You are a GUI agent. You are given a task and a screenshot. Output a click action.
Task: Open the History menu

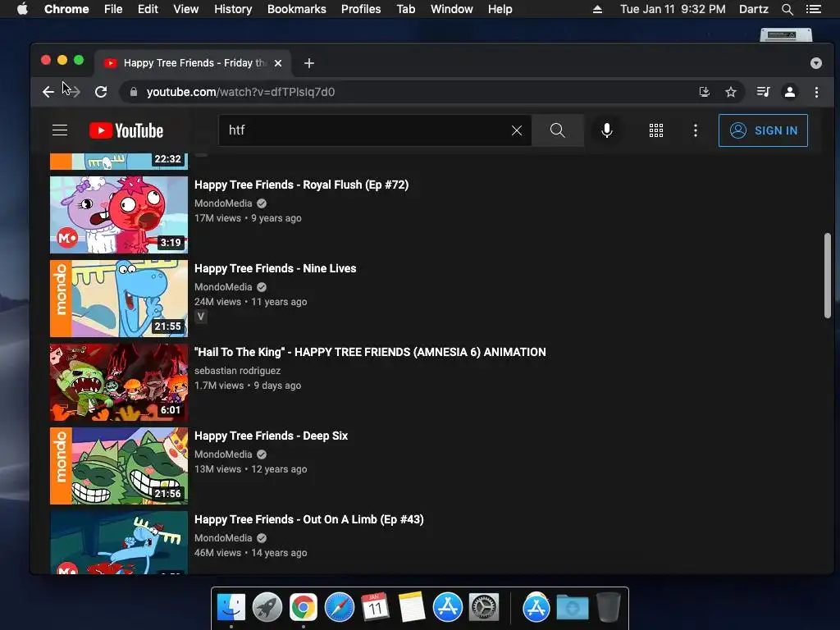[233, 9]
